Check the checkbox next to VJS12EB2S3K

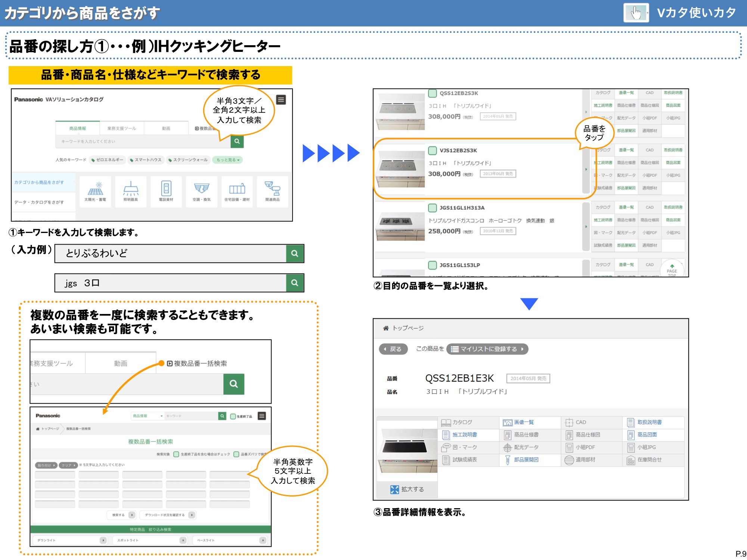tap(432, 150)
